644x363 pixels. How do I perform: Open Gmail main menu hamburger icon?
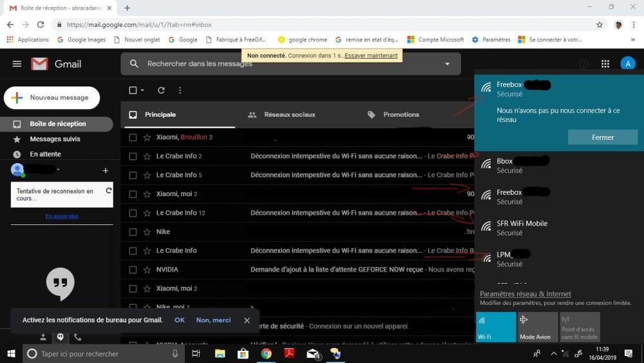17,64
